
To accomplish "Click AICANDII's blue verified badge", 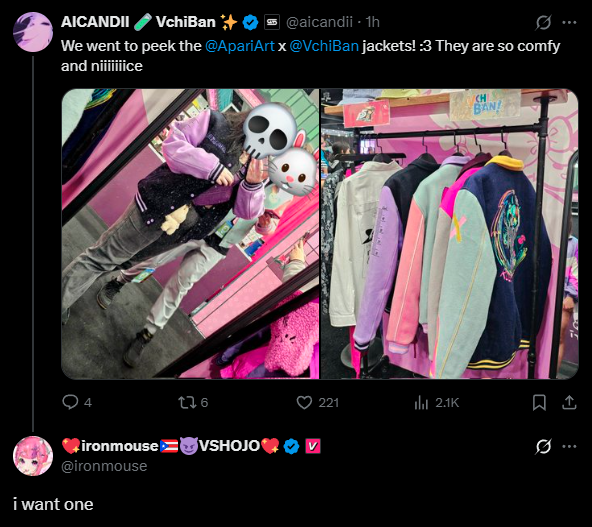I will pos(250,22).
